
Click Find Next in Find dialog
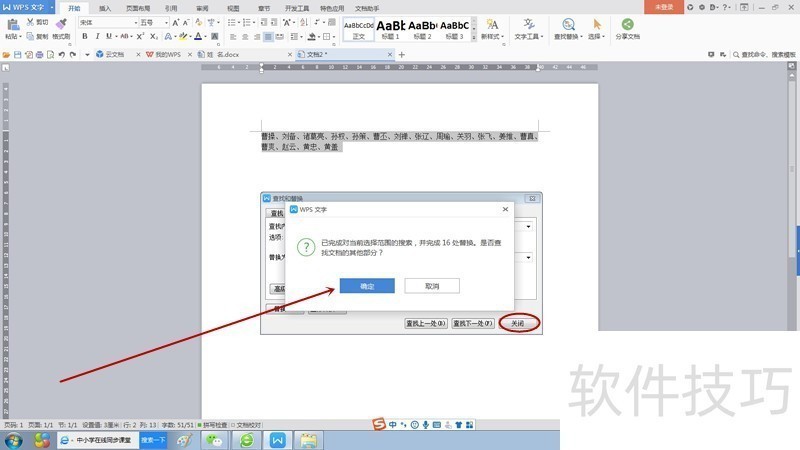473,323
